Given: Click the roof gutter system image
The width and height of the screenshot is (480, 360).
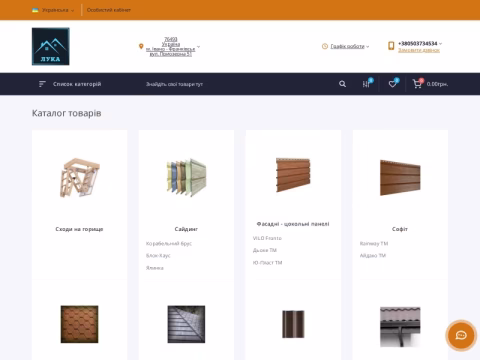Looking at the screenshot, I should click(400, 327).
